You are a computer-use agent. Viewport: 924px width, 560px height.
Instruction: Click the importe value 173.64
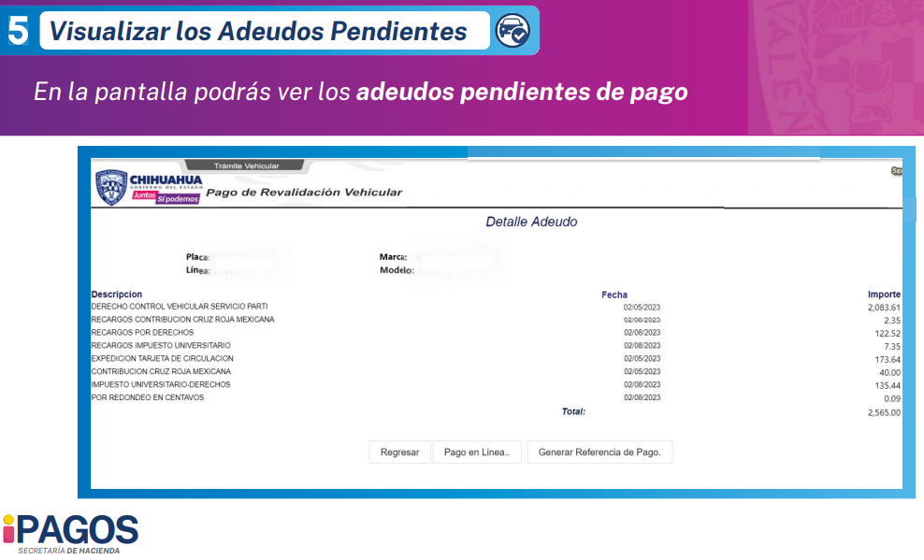coord(888,359)
